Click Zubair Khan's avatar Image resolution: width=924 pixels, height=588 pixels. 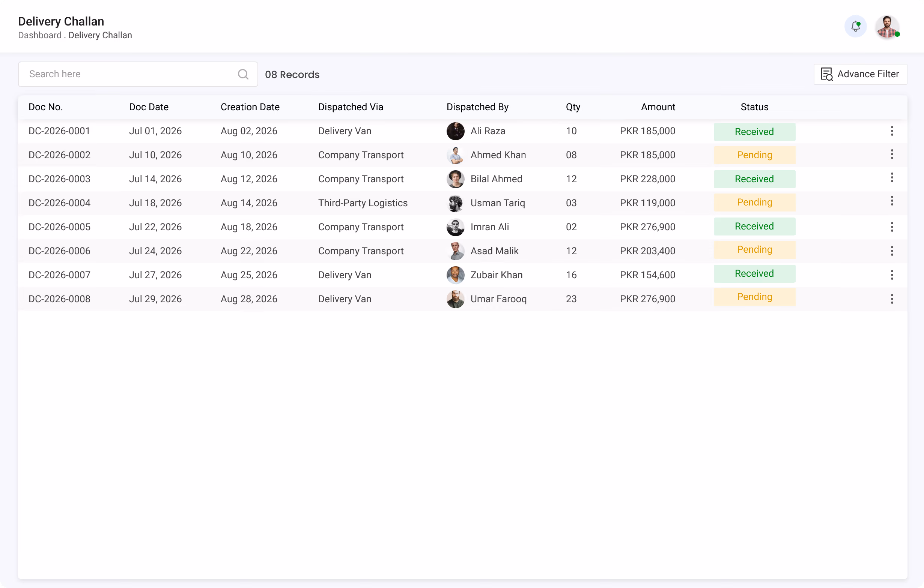[456, 275]
